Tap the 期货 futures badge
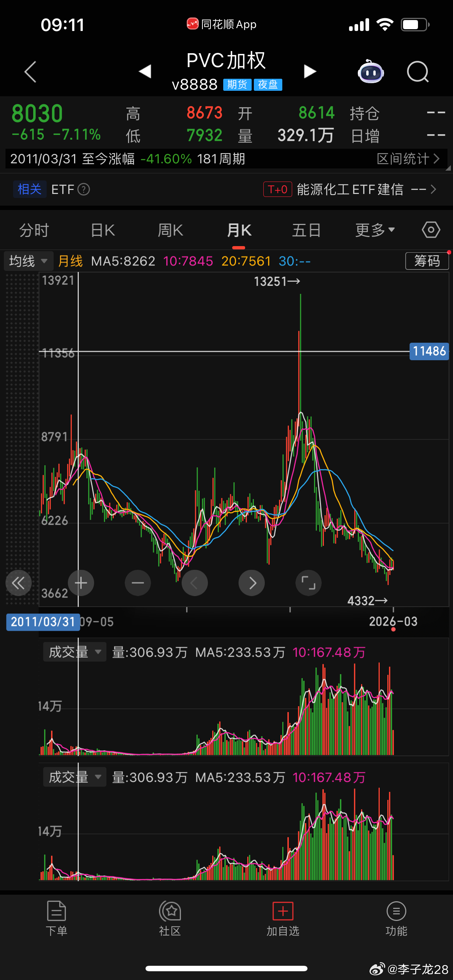 (x=237, y=85)
